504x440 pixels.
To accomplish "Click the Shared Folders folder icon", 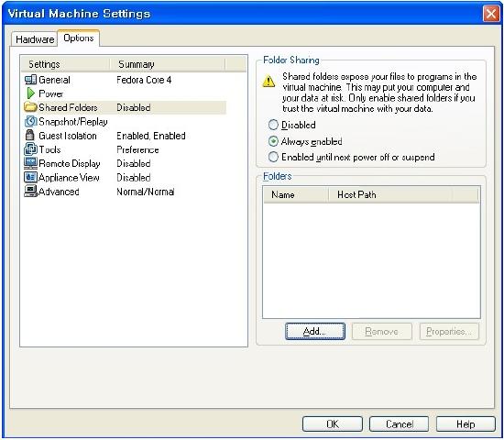I will click(x=30, y=107).
